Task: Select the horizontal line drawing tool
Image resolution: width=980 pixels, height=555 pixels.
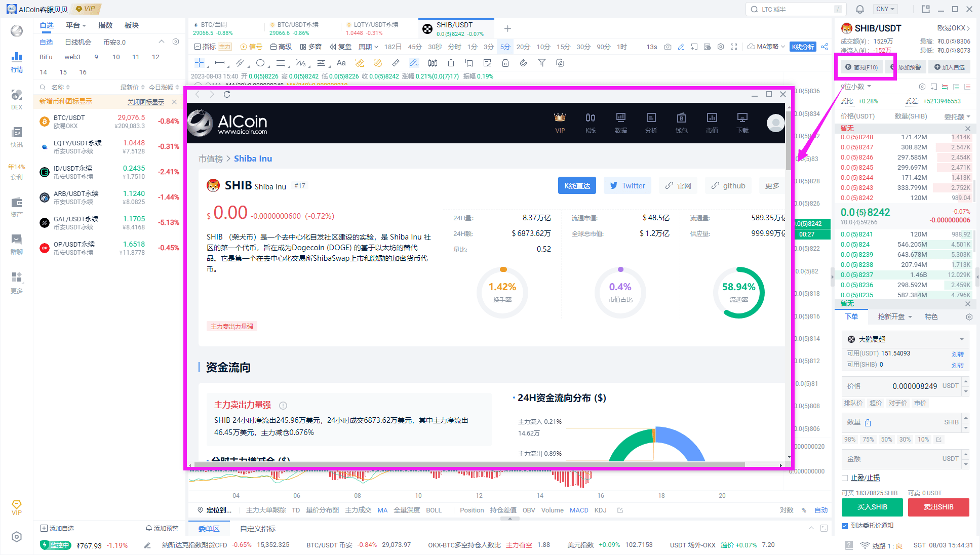Action: pos(220,63)
